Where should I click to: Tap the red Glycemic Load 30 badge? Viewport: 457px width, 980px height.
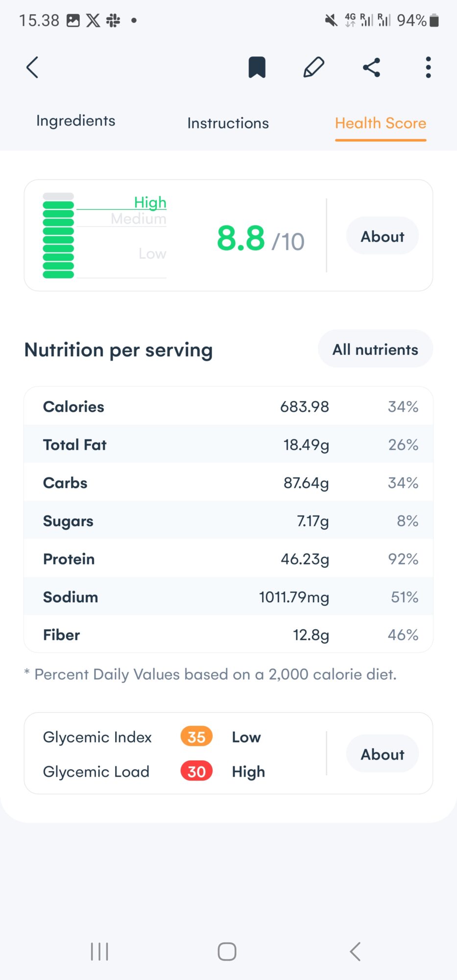coord(196,772)
